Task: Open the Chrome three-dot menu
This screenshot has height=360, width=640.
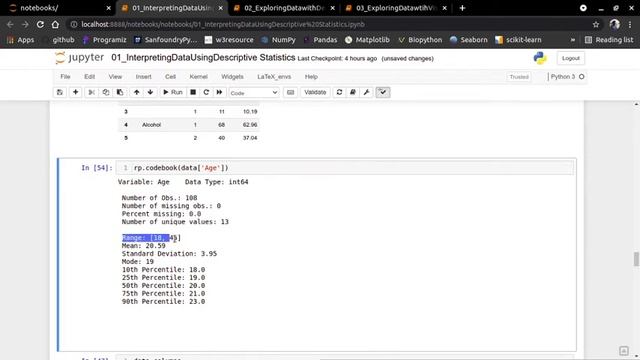Action: pos(631,24)
